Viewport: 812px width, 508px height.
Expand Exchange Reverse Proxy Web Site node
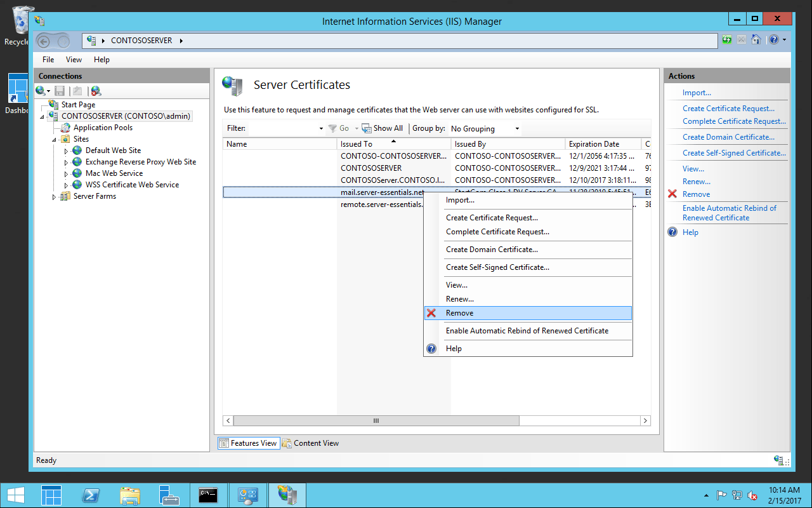(66, 163)
